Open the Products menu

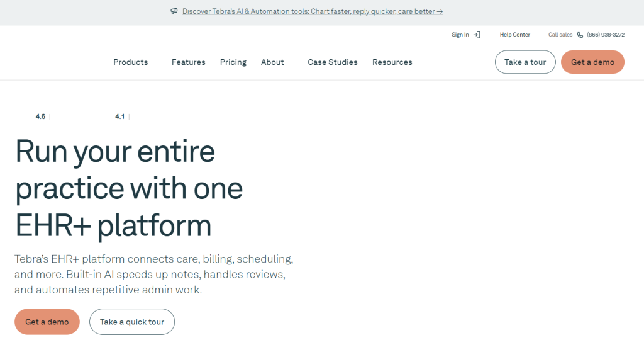click(131, 62)
